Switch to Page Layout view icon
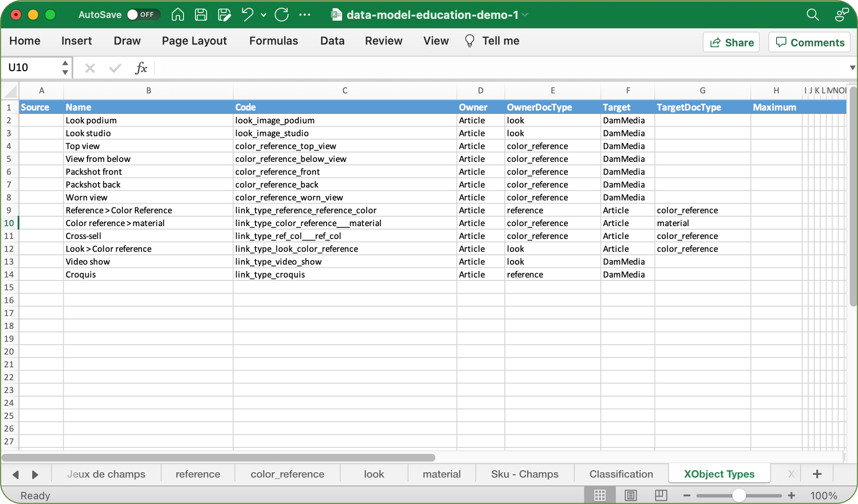This screenshot has width=858, height=504. click(630, 496)
